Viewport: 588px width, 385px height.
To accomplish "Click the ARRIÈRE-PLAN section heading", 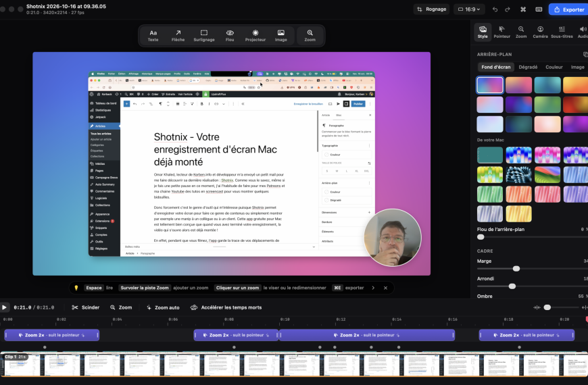I will [494, 54].
